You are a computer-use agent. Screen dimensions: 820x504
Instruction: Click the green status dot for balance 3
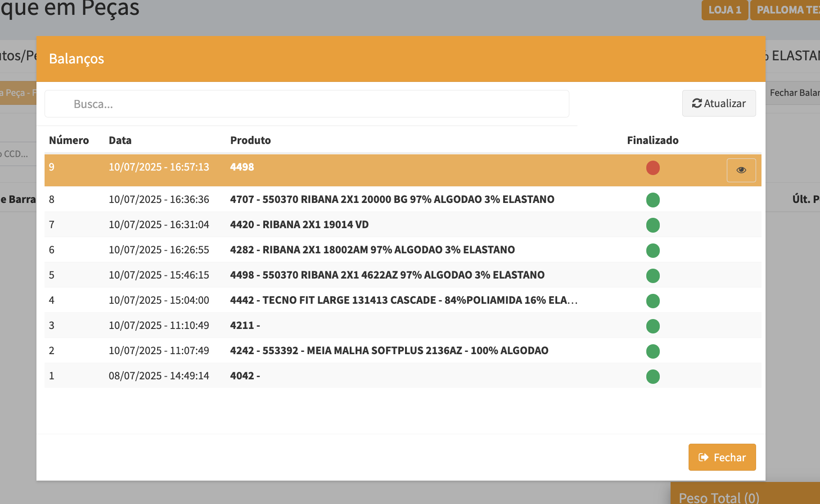653,326
